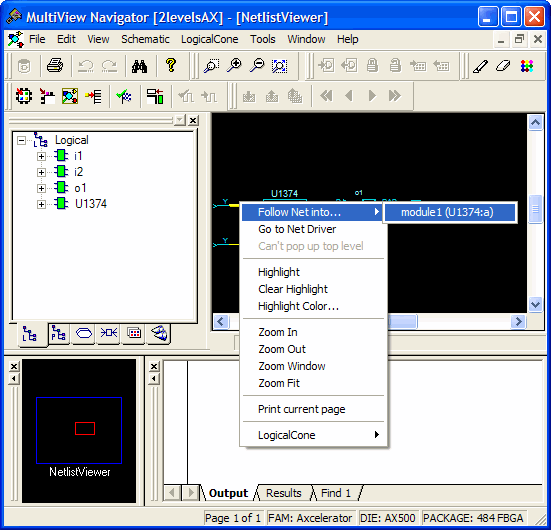Choose Highlight Color… in context menu

click(313, 306)
